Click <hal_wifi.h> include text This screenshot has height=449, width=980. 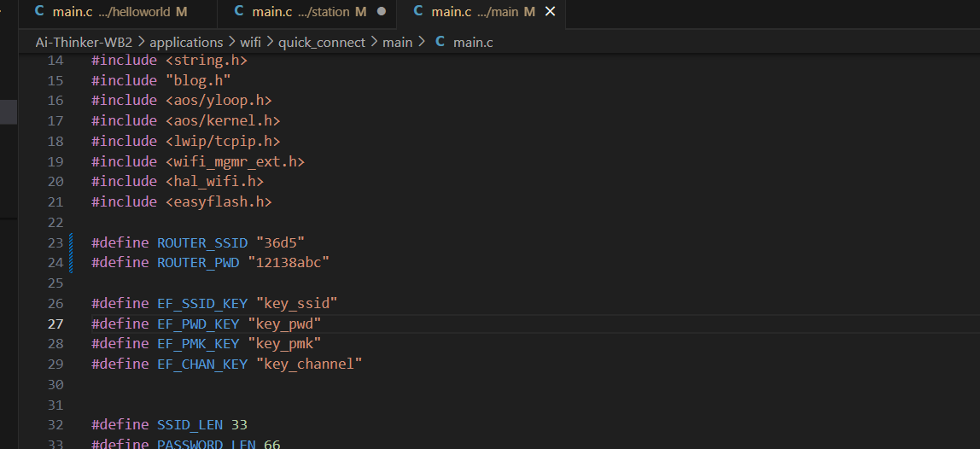coord(214,181)
